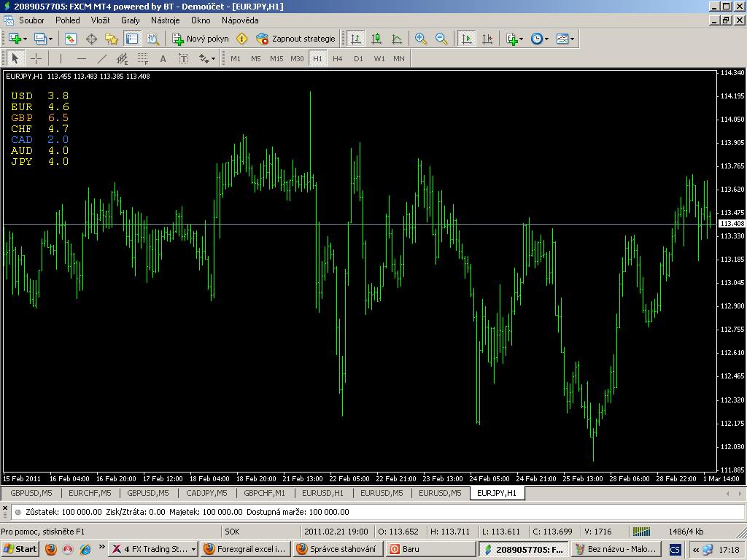Select the crosshair tool
Viewport: 747px width, 560px height.
click(x=36, y=58)
